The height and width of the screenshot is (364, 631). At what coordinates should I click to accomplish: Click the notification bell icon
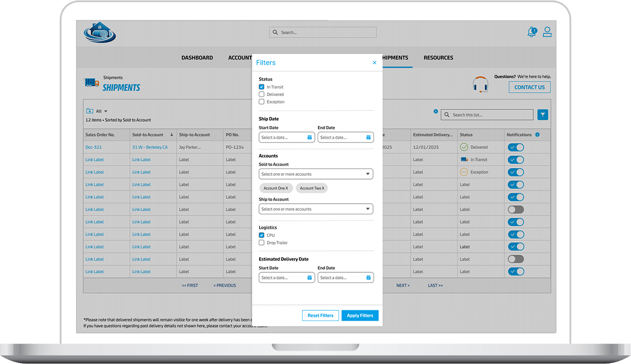pyautogui.click(x=532, y=32)
